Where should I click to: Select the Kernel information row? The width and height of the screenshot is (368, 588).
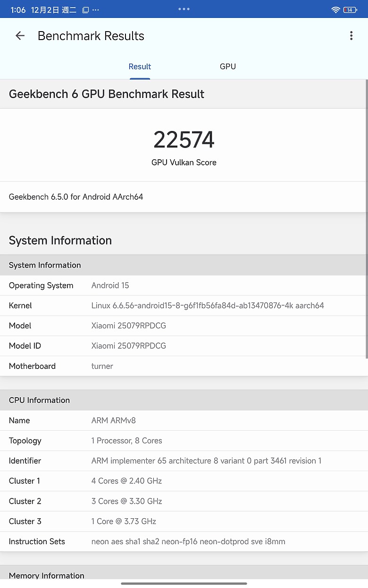click(184, 305)
